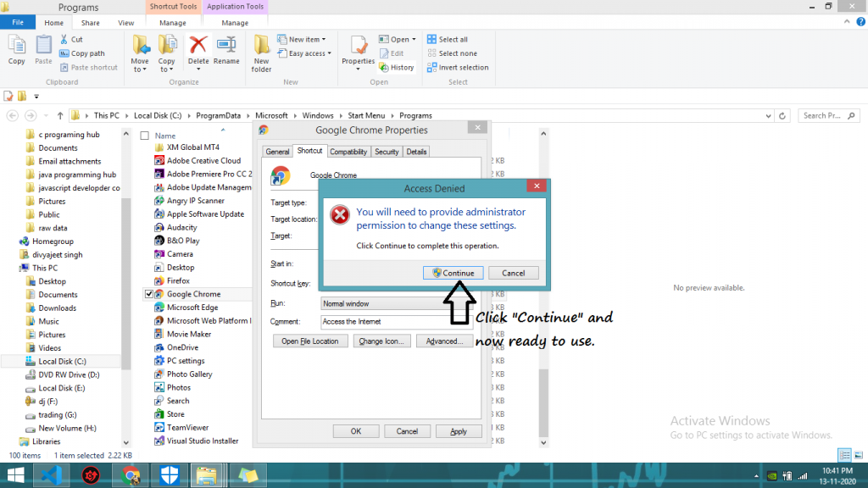The width and height of the screenshot is (868, 488).
Task: Click the Windows Start button
Action: [x=15, y=475]
